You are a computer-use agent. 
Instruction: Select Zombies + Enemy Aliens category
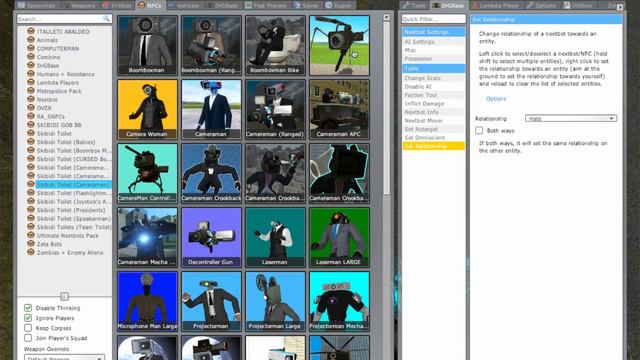pyautogui.click(x=70, y=252)
